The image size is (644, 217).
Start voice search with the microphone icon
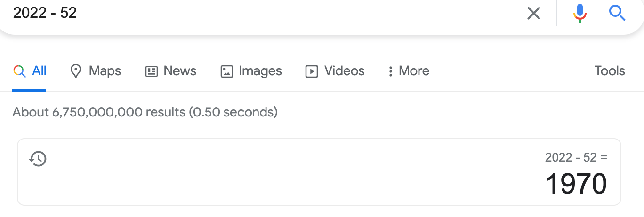580,13
